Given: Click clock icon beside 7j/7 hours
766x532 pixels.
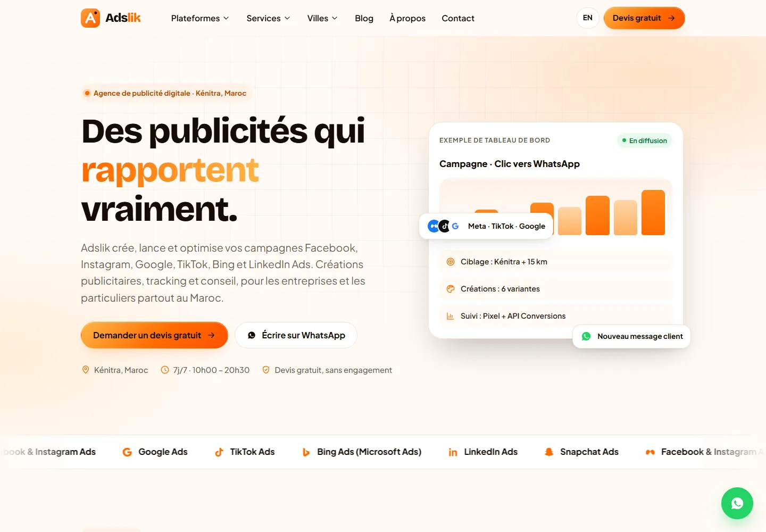Looking at the screenshot, I should coord(165,370).
